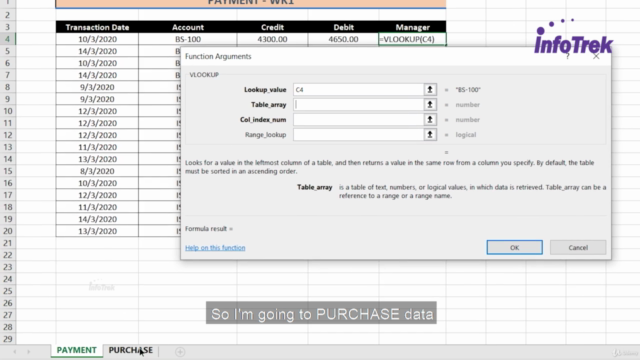
Task: Select the cell containing BS-100
Action: coord(188,39)
